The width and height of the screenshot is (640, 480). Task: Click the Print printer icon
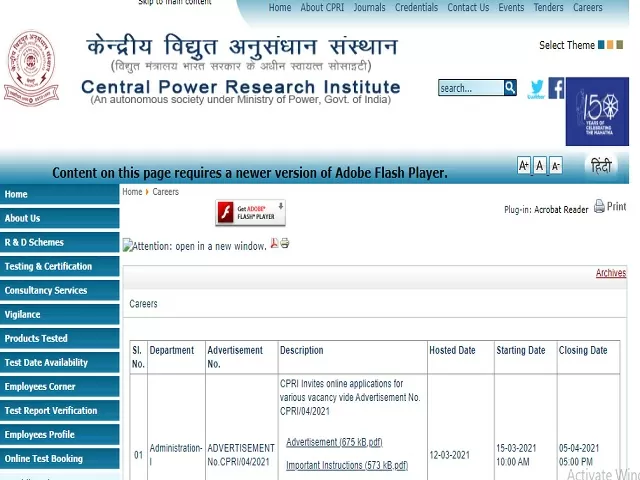(599, 206)
